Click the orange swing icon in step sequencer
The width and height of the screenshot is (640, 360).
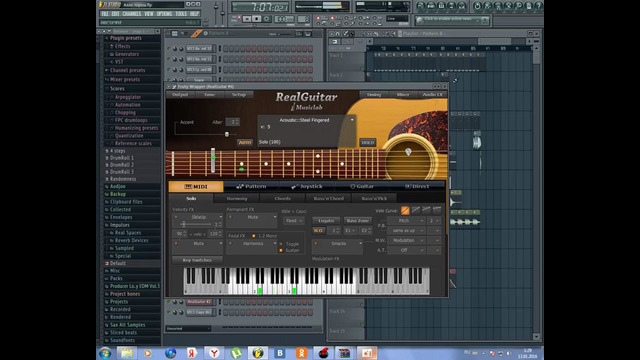click(x=196, y=33)
